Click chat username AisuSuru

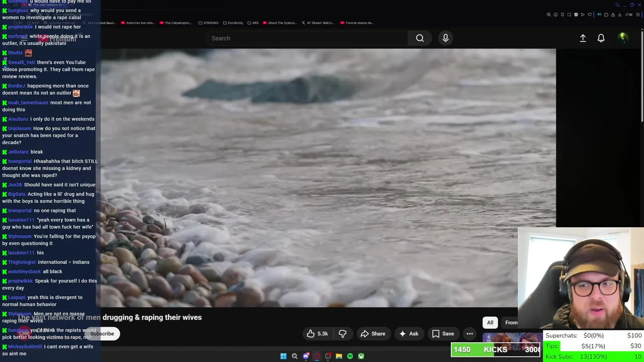(x=18, y=119)
